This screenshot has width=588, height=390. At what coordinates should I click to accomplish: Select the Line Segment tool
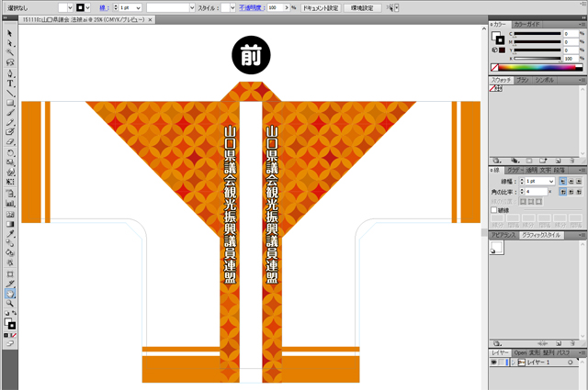pos(10,93)
